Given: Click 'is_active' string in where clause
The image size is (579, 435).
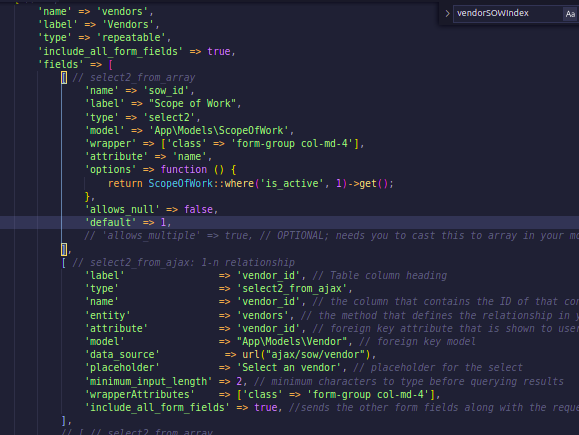Looking at the screenshot, I should (x=292, y=183).
